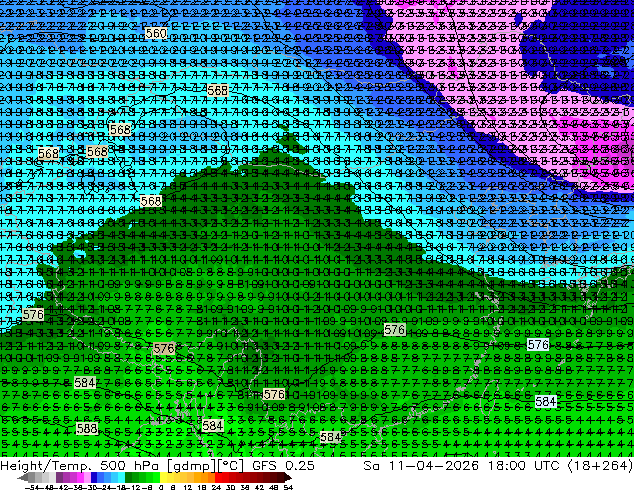Click the cyan swatch above -18 on legend
Screen dimensions: 634x490
click(121, 477)
